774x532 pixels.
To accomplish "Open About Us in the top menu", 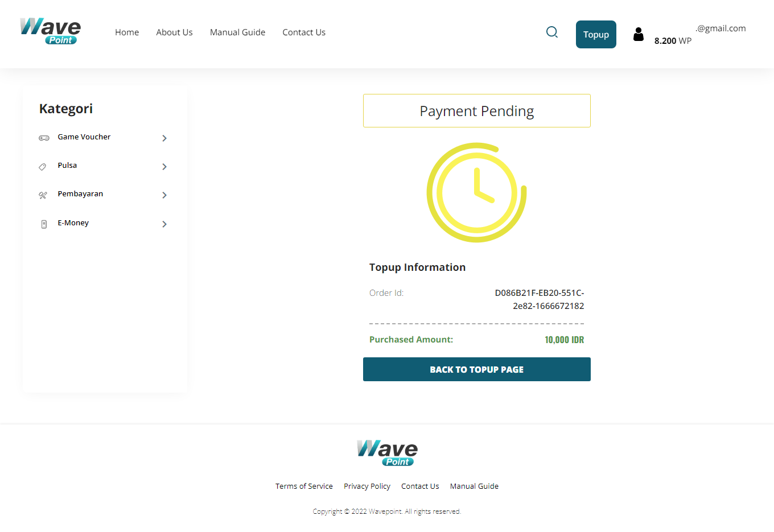I will pos(174,32).
